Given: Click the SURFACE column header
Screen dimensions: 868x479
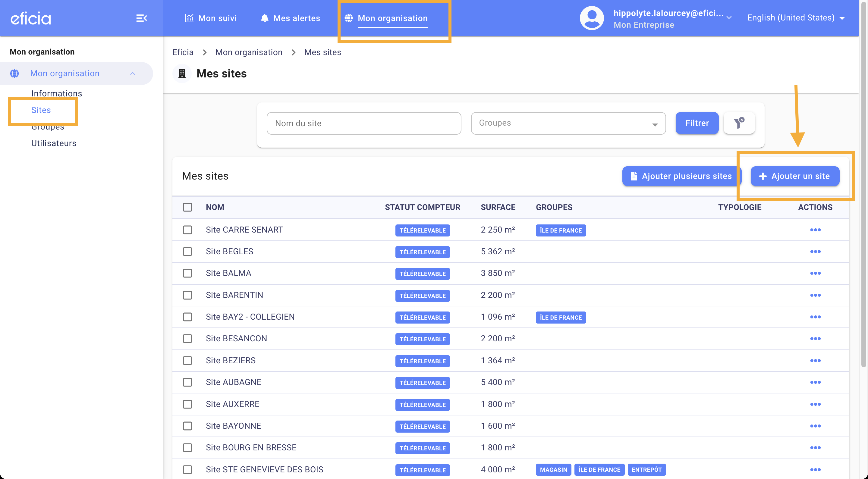Looking at the screenshot, I should (498, 207).
